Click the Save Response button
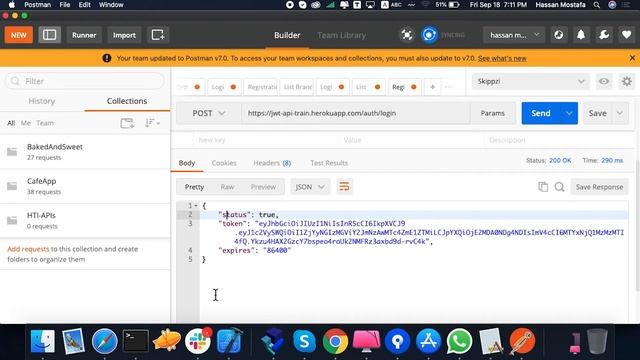This screenshot has width=640, height=360. pyautogui.click(x=599, y=187)
